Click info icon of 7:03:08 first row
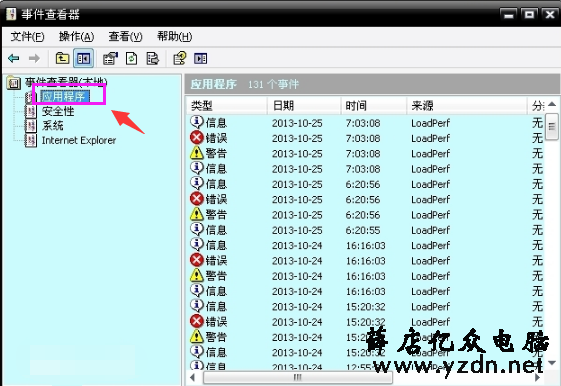Viewport: 561px width, 386px height. tap(197, 122)
